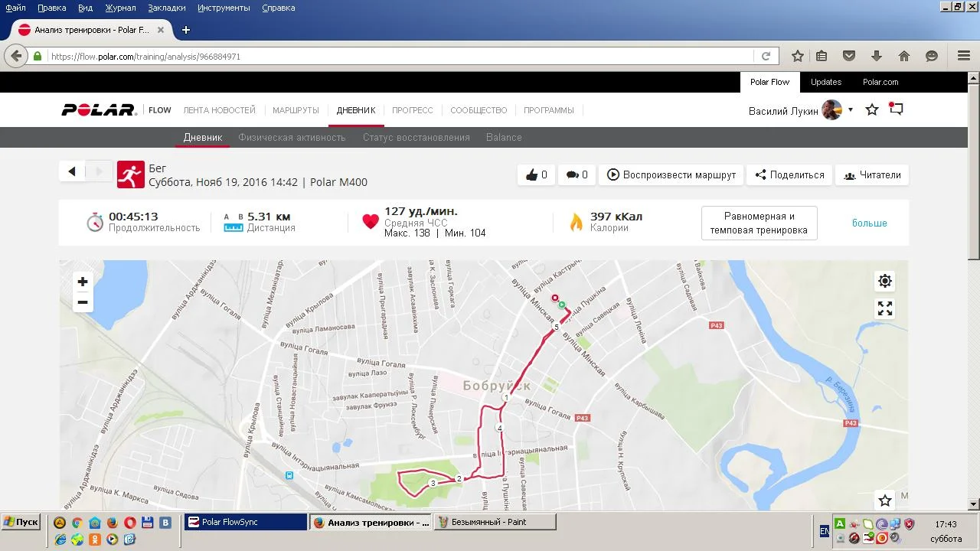Click the EN language indicator in tray

825,530
